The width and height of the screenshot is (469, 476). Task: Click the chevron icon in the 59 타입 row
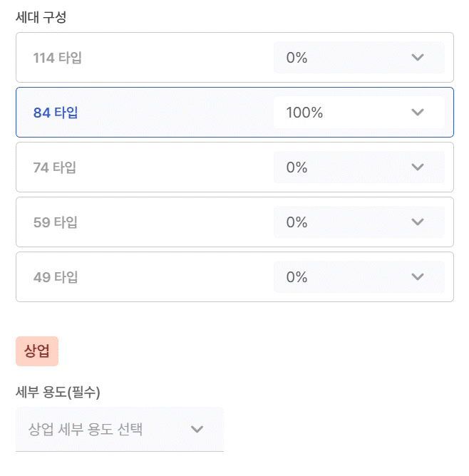418,222
